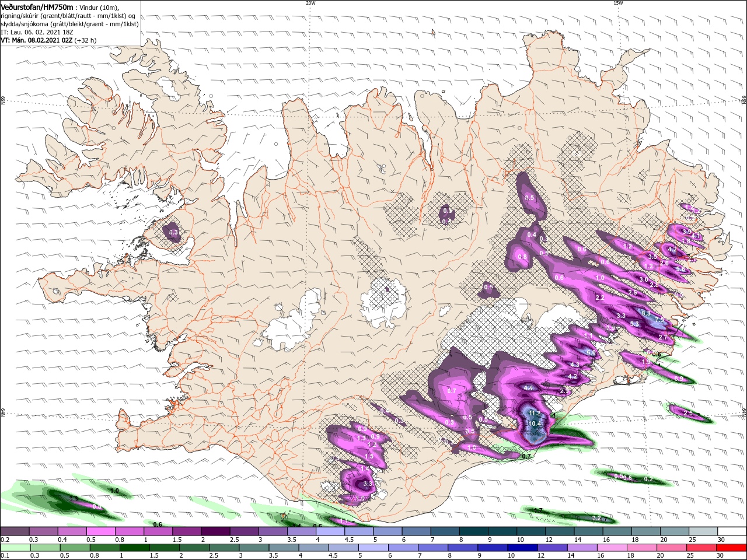Click the red 30 swatch on the rain scale
The image size is (747, 560).
point(732,548)
